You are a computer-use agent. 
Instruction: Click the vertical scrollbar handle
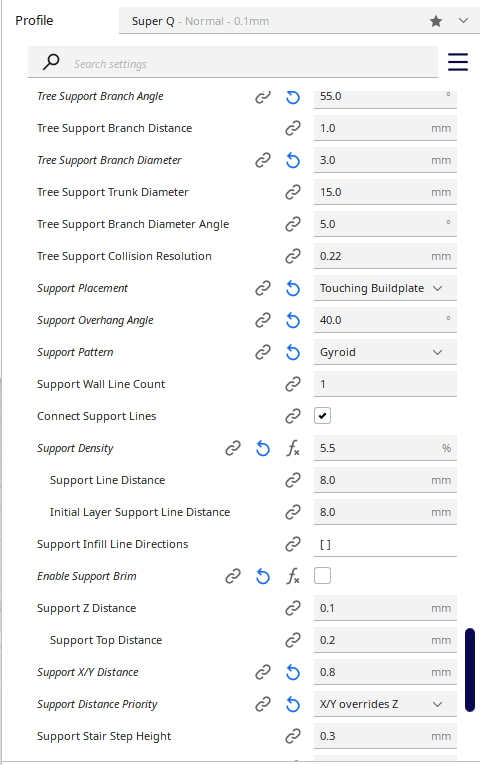[470, 669]
